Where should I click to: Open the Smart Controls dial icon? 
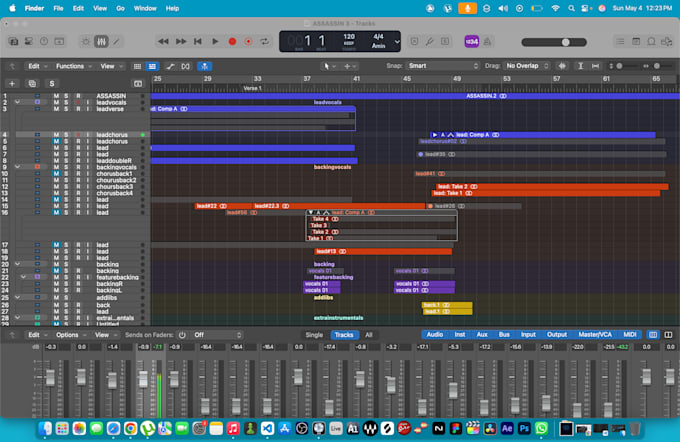coord(85,42)
